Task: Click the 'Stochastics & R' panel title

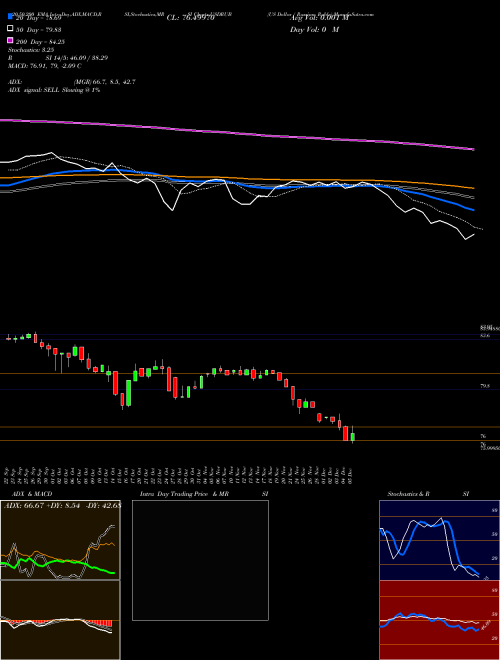Action: pyautogui.click(x=408, y=494)
